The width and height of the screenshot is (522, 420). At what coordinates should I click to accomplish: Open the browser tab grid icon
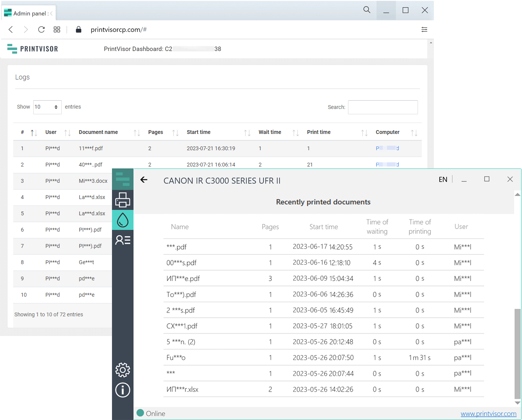(57, 30)
